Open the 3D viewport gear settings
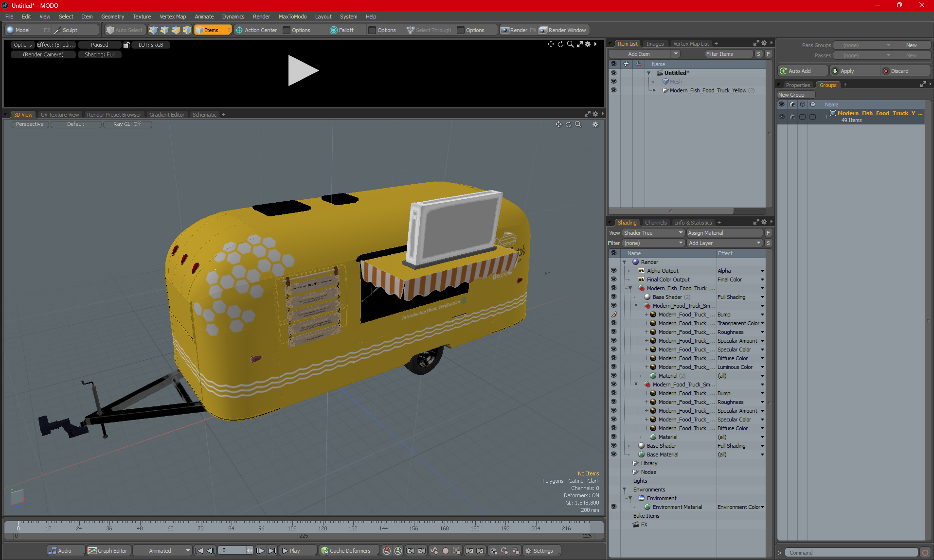 (x=595, y=124)
